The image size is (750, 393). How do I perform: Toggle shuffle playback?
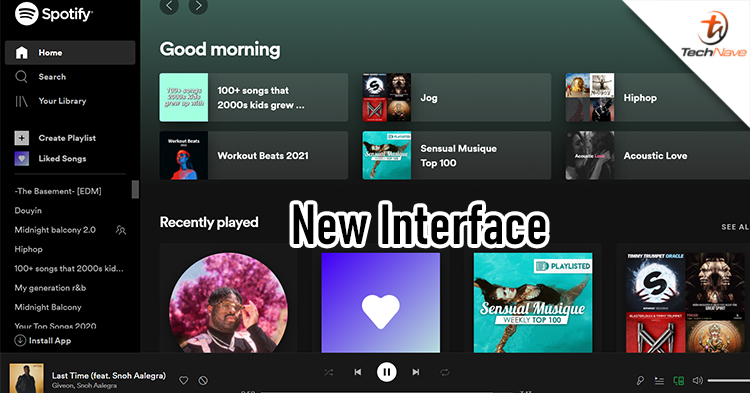329,372
